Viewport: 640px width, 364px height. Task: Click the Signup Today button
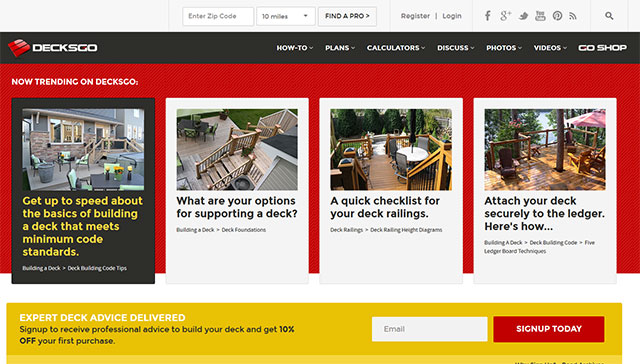coord(549,329)
